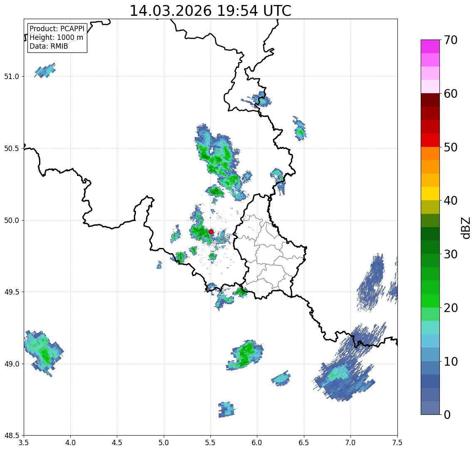
Task: Click the longitude axis label 5.5
Action: pos(211,443)
